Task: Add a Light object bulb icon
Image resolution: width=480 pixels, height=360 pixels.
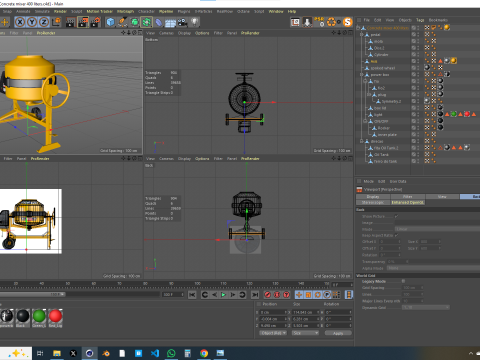Action: point(195,22)
